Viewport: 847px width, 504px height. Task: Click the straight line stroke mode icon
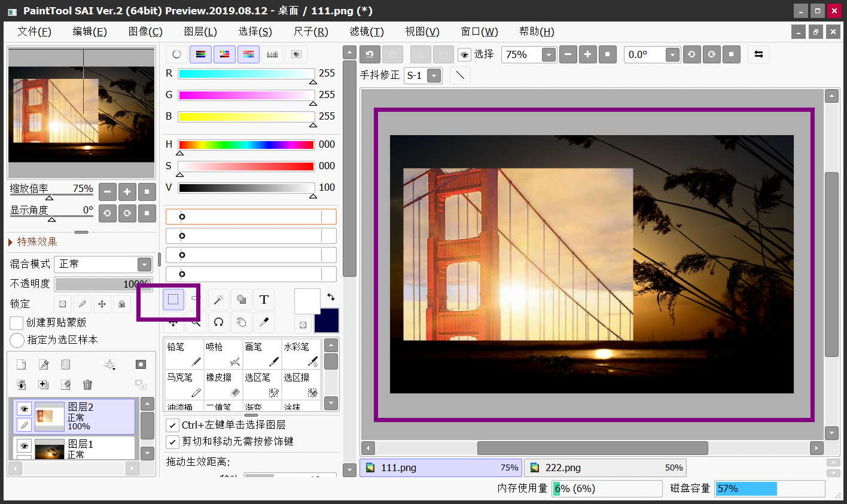click(460, 75)
